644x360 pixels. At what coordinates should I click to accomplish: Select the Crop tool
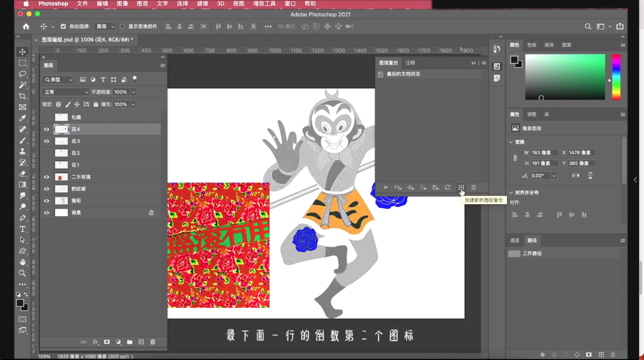point(22,96)
